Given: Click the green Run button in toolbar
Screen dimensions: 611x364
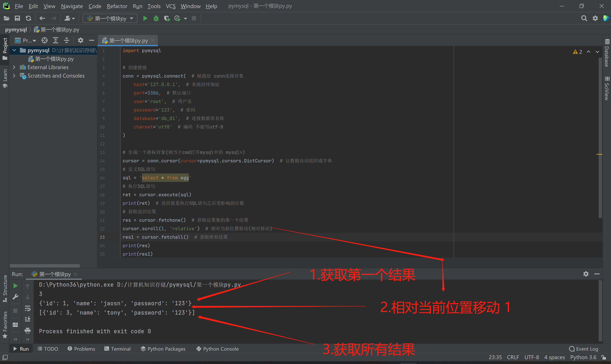Looking at the screenshot, I should (x=145, y=18).
